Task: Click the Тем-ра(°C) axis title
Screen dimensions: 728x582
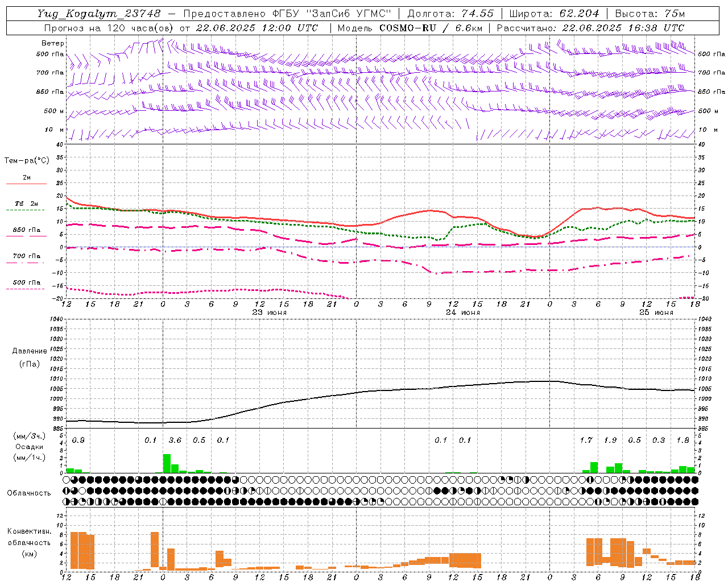Action: tap(27, 161)
